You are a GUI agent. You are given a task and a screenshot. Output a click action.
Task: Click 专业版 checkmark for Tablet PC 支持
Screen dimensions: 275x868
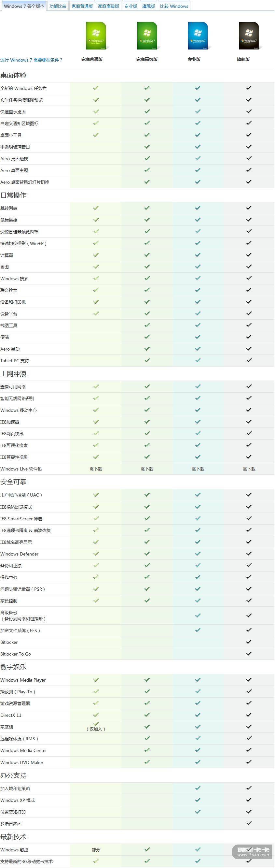[198, 360]
